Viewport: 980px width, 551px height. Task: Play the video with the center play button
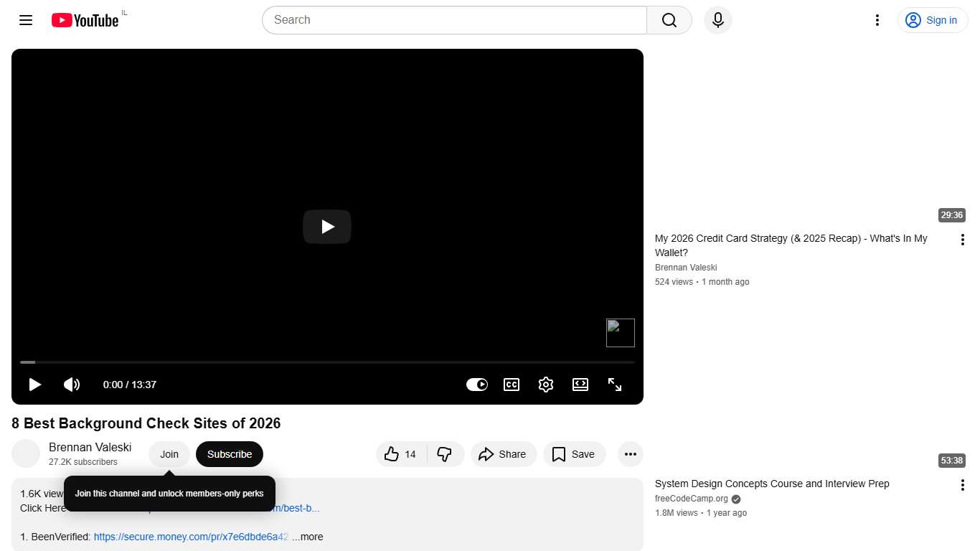tap(327, 227)
